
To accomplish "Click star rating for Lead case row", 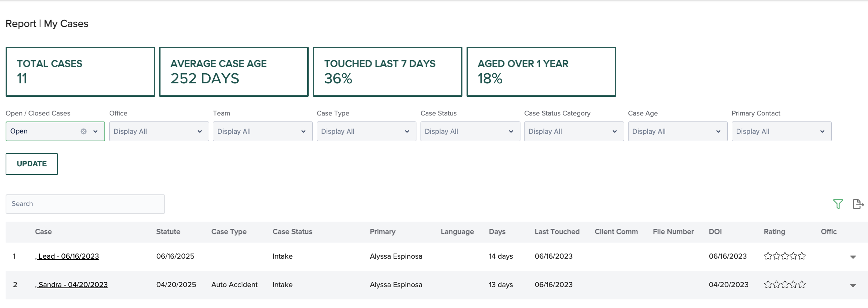I will 785,256.
